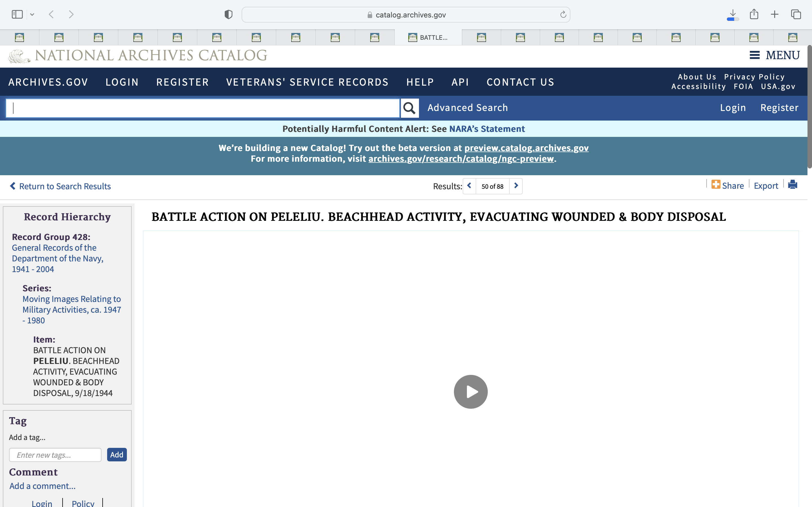Viewport: 812px width, 507px height.
Task: Show the tab overview
Action: [x=796, y=14]
